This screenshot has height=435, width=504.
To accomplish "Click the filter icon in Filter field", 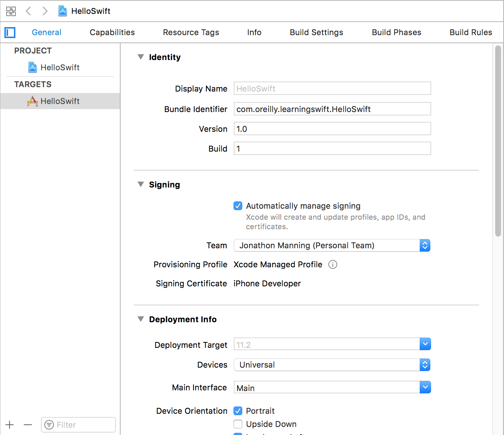I will point(49,425).
